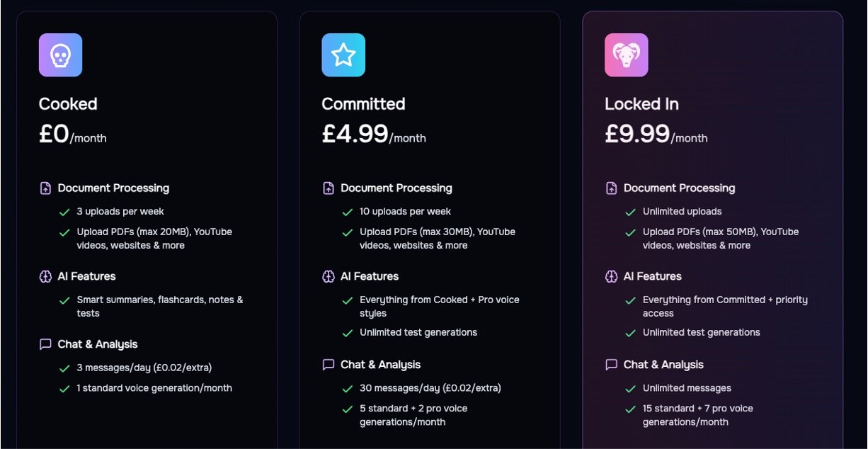Click Document Processing upload icon in Cooked card
This screenshot has height=449, width=868.
click(x=45, y=188)
